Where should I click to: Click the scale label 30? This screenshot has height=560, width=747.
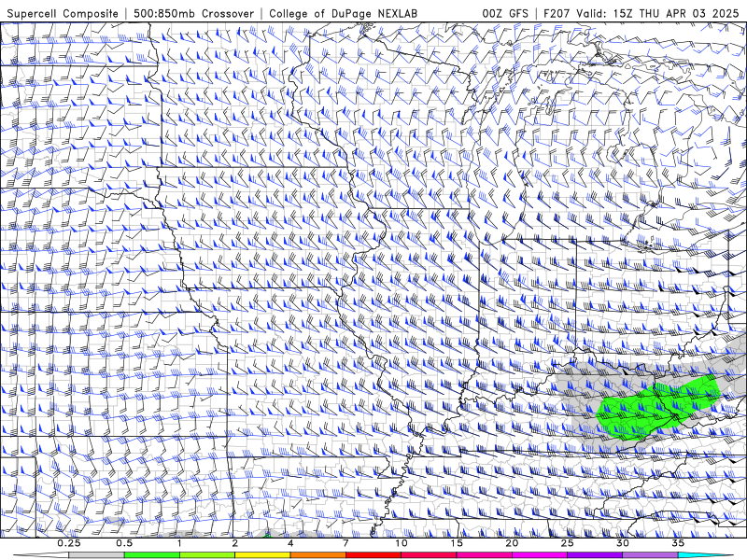point(623,543)
